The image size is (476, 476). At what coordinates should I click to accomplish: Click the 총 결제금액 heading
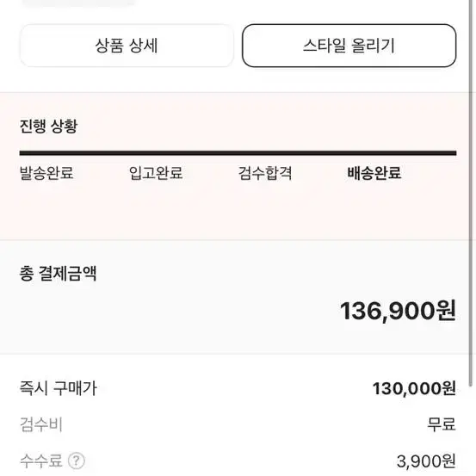coord(58,273)
